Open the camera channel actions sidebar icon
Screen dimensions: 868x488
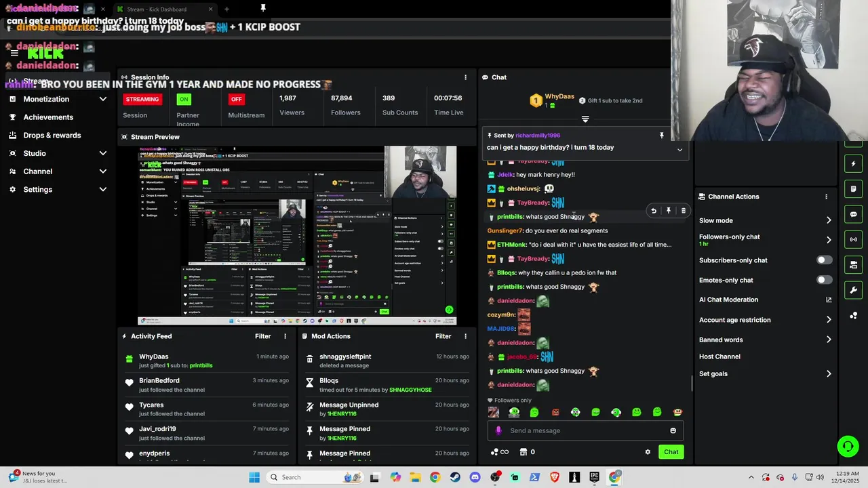(854, 264)
